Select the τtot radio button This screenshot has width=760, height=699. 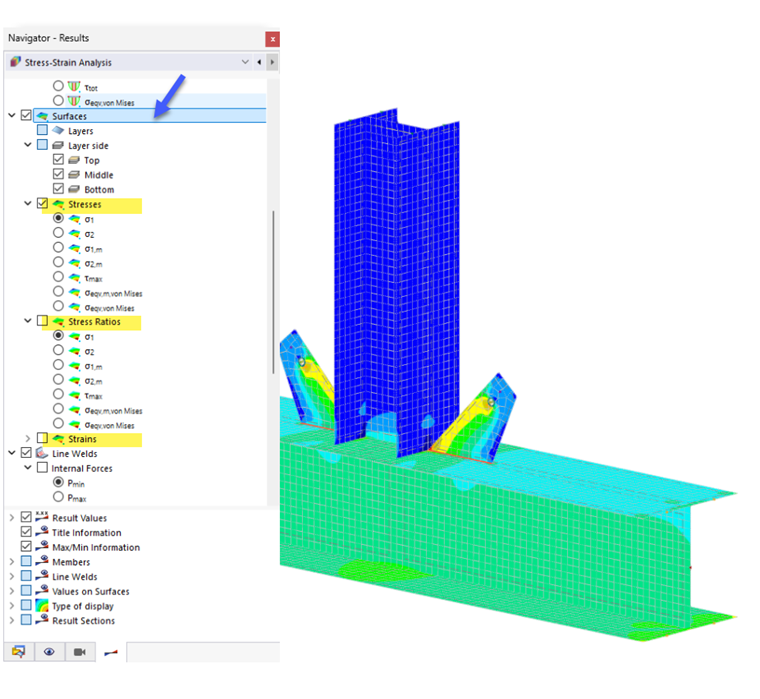(58, 86)
